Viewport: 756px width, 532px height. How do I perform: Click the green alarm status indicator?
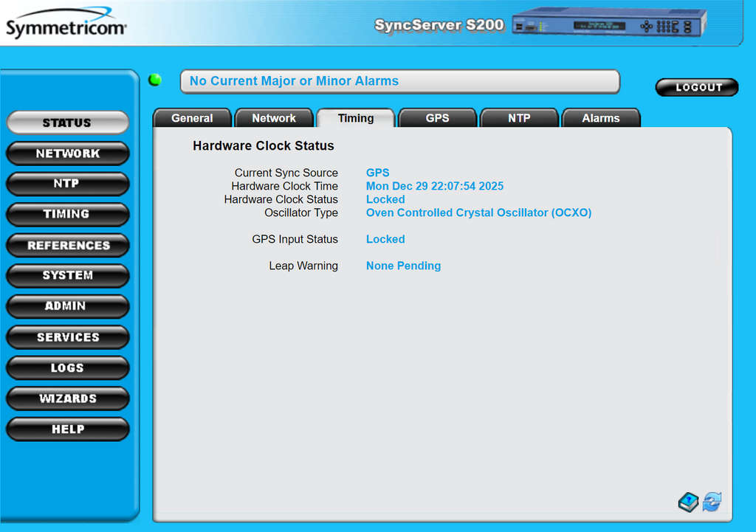pyautogui.click(x=155, y=80)
